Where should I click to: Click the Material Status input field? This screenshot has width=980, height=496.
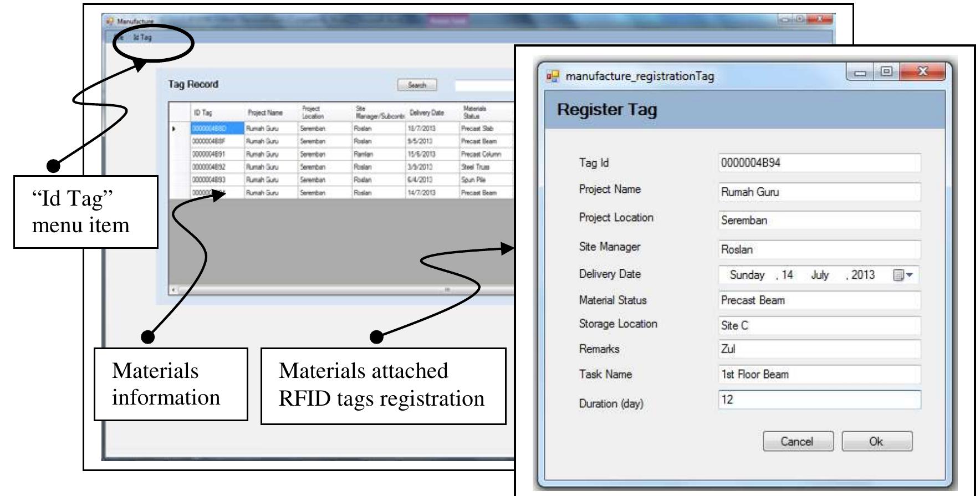point(819,300)
